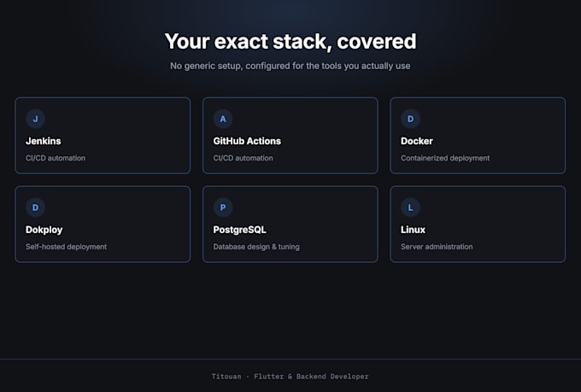Click 'CI/CD automation' under GitHub Actions
The image size is (581, 392).
(x=243, y=158)
